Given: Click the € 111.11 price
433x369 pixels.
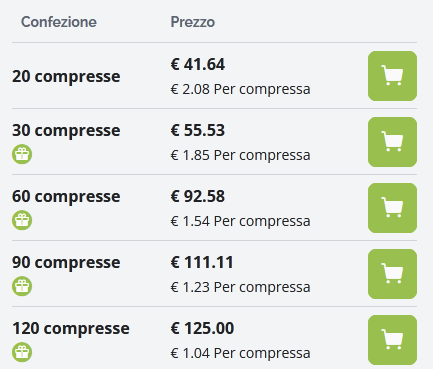Looking at the screenshot, I should 202,262.
